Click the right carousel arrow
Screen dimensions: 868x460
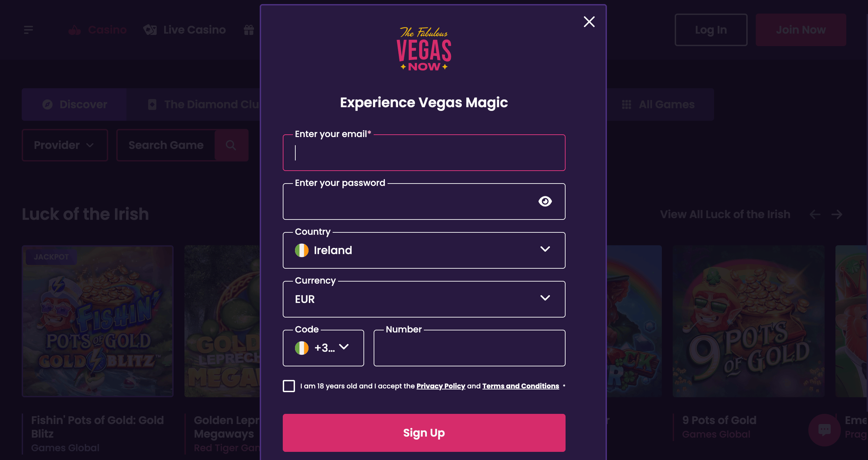click(x=836, y=214)
